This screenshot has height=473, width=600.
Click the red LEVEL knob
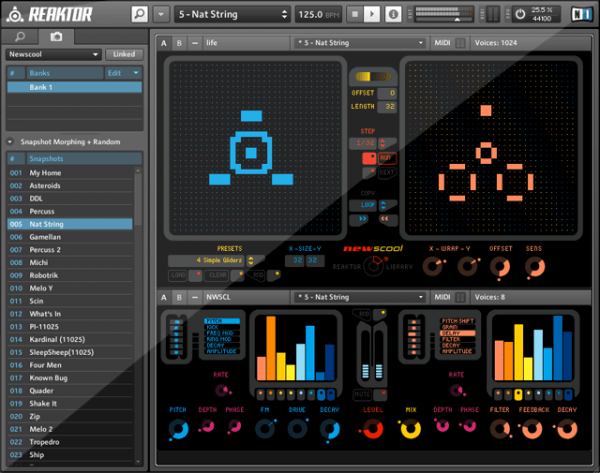pos(371,428)
